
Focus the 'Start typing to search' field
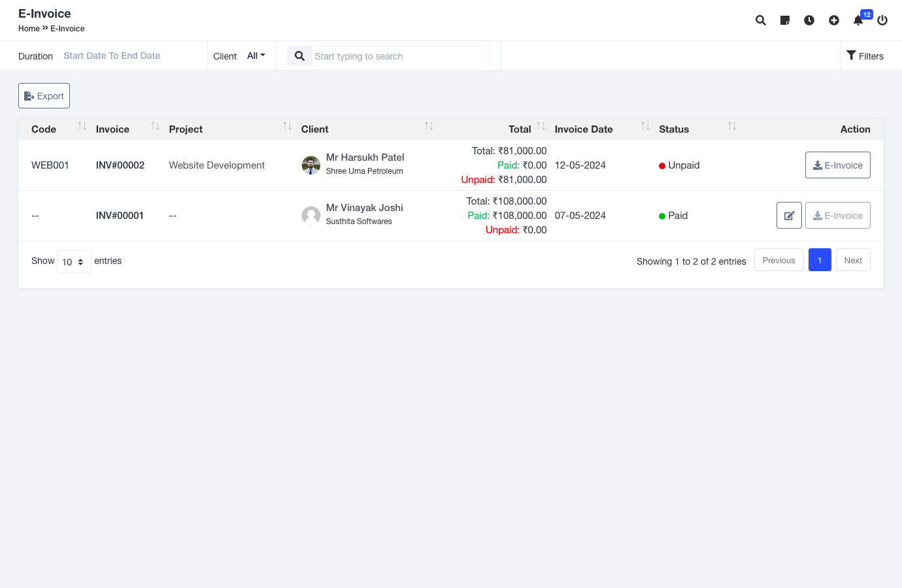[x=401, y=56]
